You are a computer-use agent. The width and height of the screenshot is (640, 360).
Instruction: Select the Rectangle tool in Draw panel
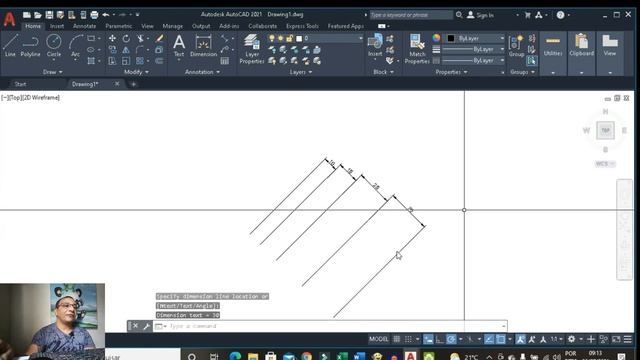pyautogui.click(x=91, y=38)
